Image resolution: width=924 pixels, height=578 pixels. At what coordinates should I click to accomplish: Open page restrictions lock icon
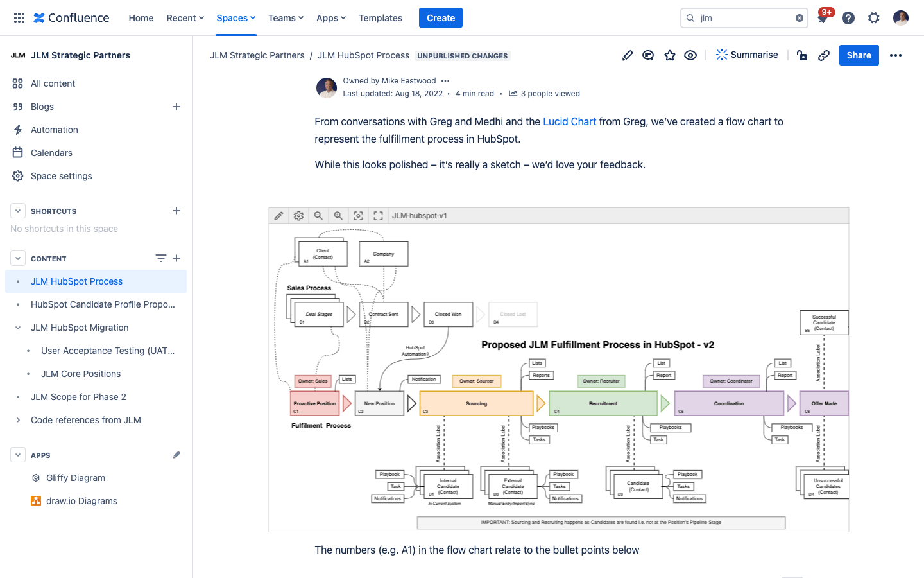click(802, 55)
